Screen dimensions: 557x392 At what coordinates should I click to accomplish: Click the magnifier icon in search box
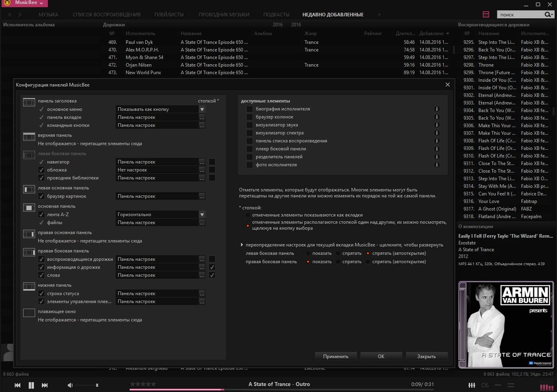[547, 14]
